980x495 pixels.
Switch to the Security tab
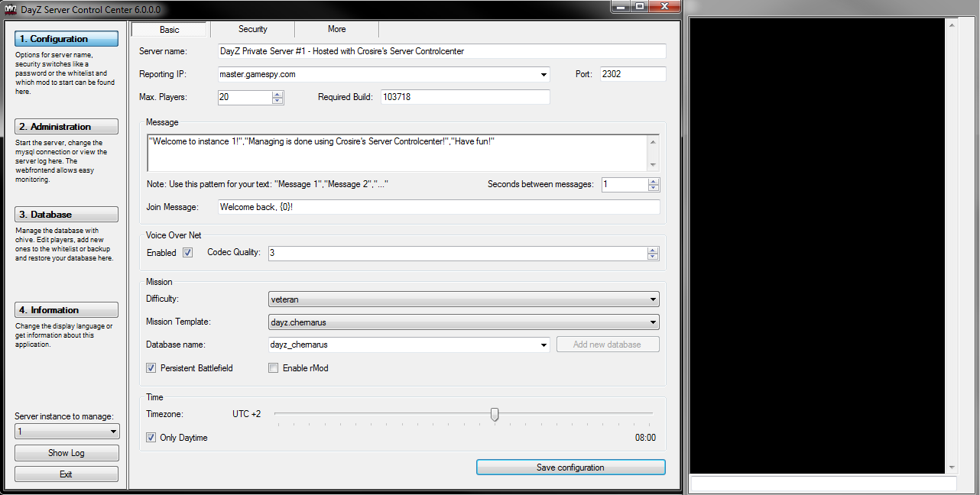point(252,29)
